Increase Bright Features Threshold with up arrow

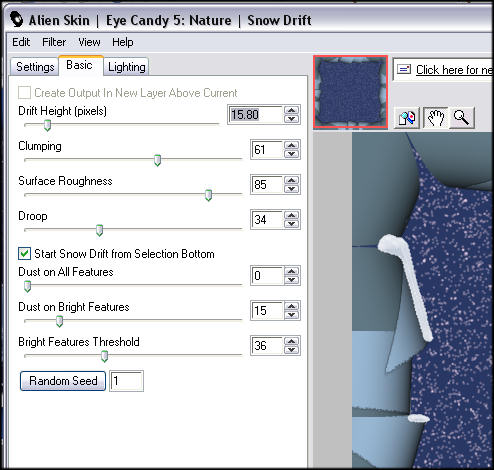pos(292,341)
